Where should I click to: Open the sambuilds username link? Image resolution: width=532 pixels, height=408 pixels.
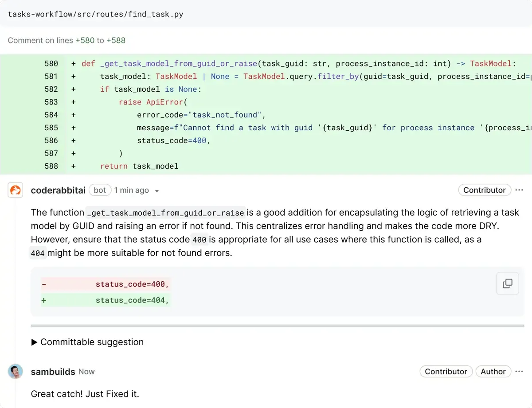pos(53,372)
